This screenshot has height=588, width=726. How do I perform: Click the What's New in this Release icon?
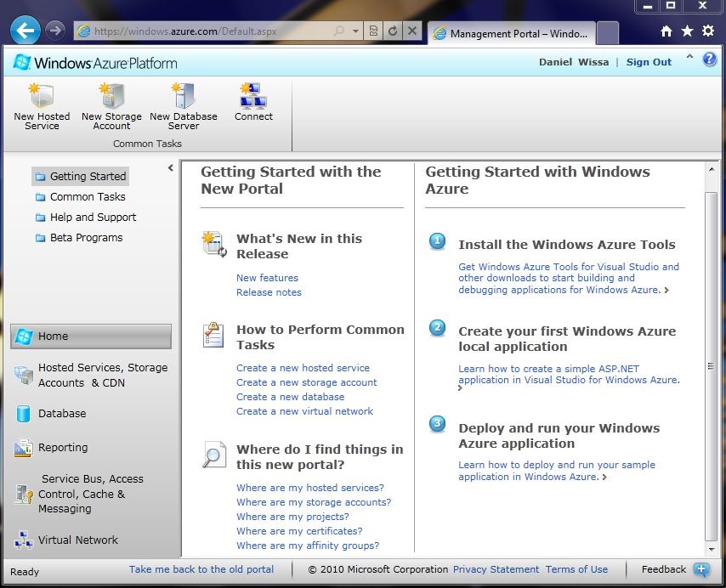214,244
